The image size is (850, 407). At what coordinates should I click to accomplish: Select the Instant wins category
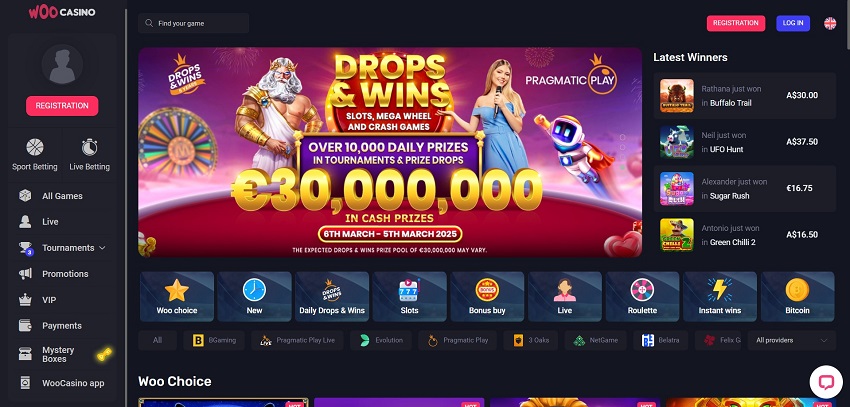[720, 296]
